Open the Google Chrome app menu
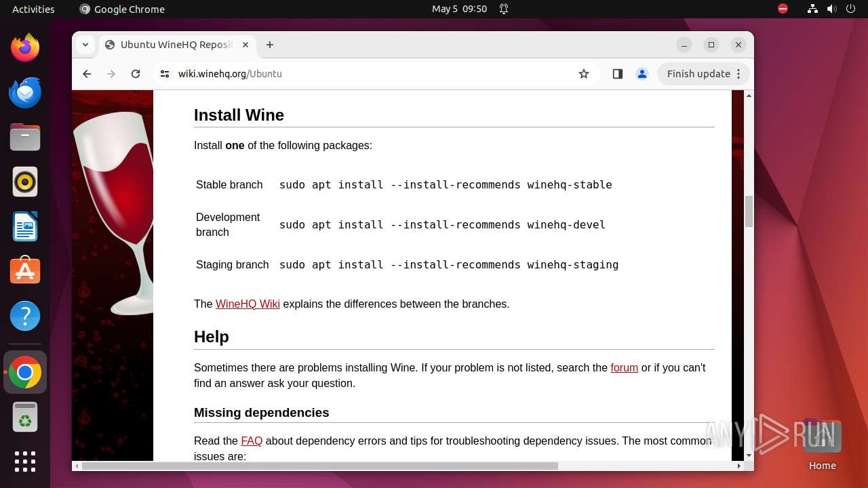Screen dimensions: 868x488 click(122, 9)
